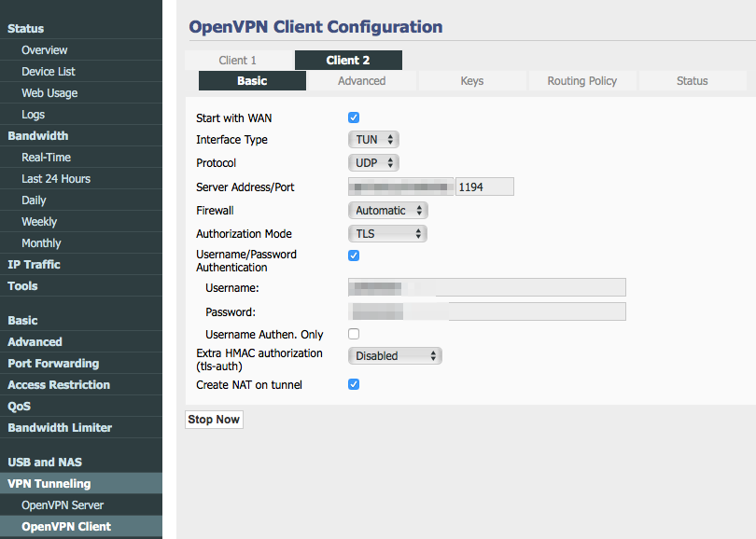Open Daily bandwidth page
The height and width of the screenshot is (539, 756).
tap(81, 200)
